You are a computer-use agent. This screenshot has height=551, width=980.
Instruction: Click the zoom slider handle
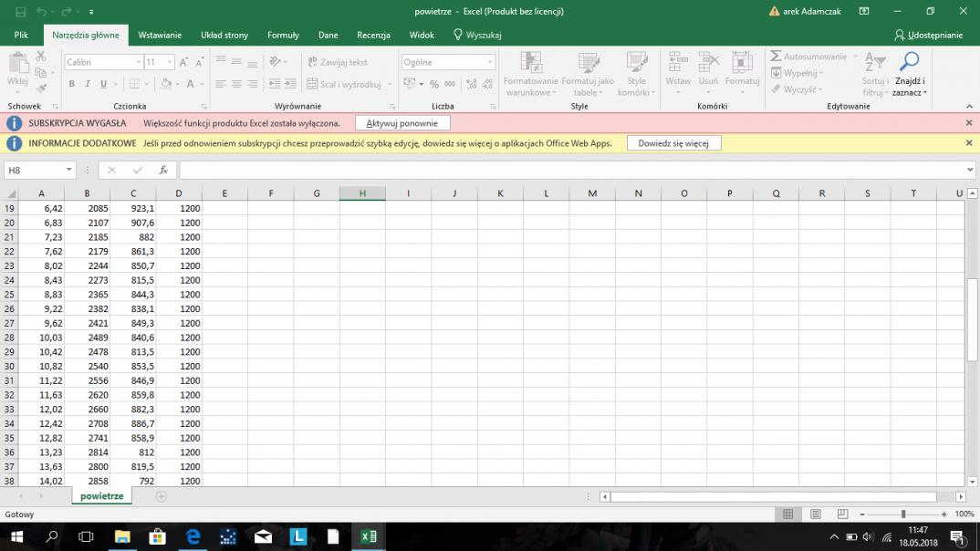903,515
